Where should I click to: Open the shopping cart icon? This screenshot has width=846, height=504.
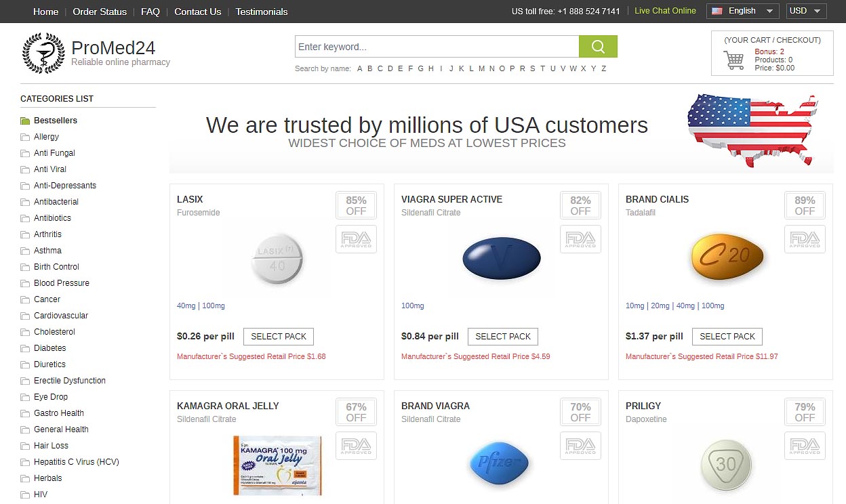coord(733,60)
